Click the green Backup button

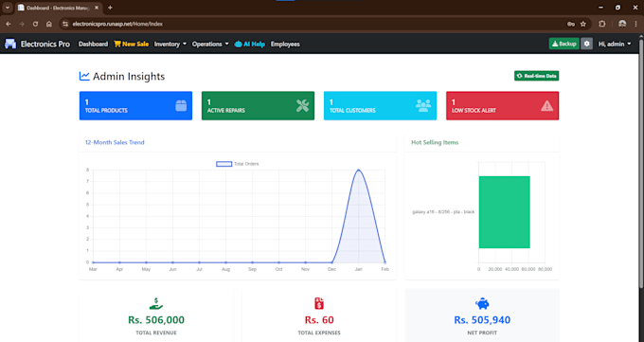[x=563, y=44]
